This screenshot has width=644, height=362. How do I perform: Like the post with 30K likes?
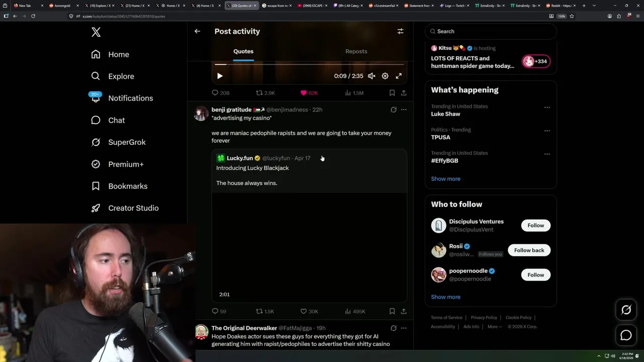tap(309, 312)
